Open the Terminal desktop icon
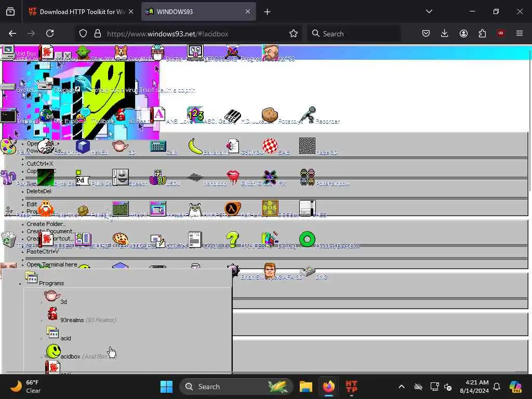The image size is (532, 399). 8,115
